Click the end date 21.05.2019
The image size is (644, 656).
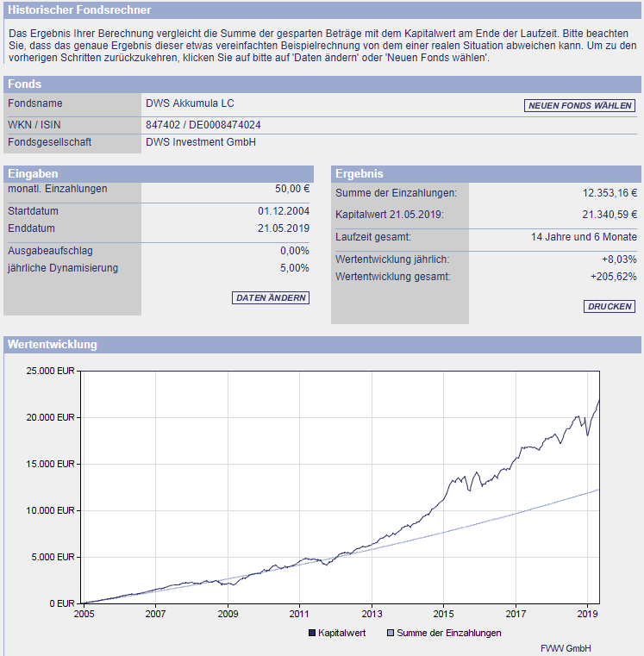(284, 228)
